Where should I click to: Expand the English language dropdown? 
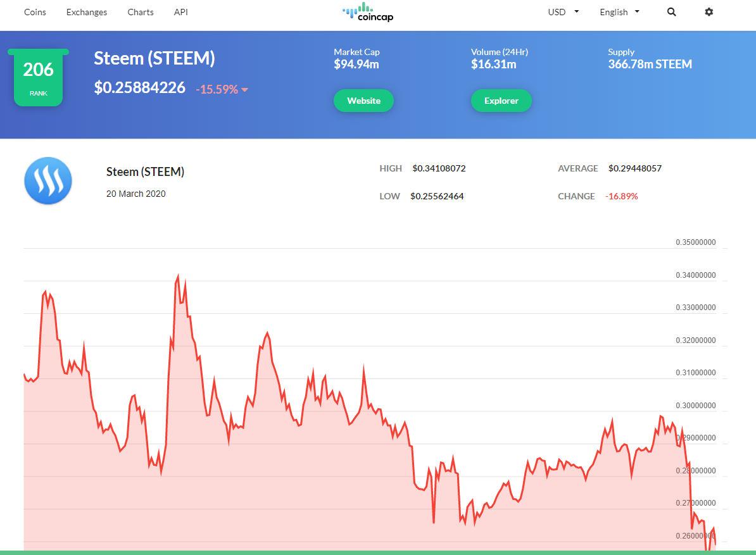point(620,12)
